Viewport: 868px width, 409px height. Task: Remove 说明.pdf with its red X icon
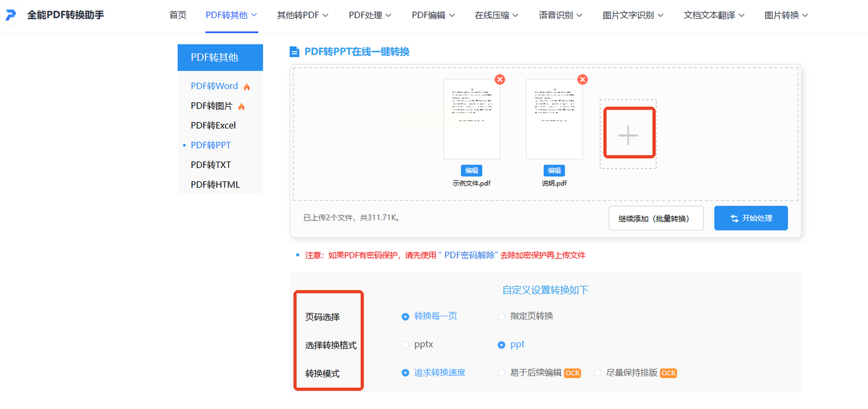click(x=582, y=80)
